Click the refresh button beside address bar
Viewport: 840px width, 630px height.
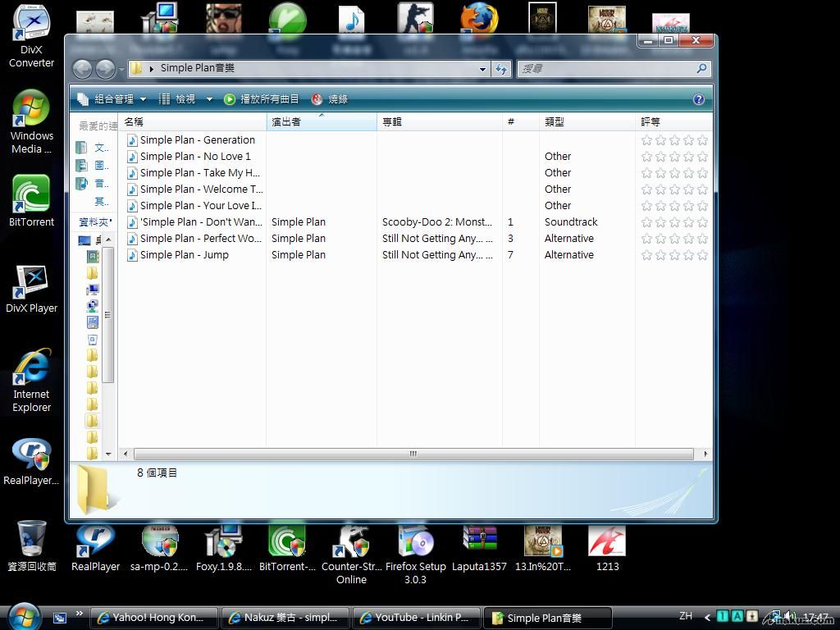click(x=501, y=69)
